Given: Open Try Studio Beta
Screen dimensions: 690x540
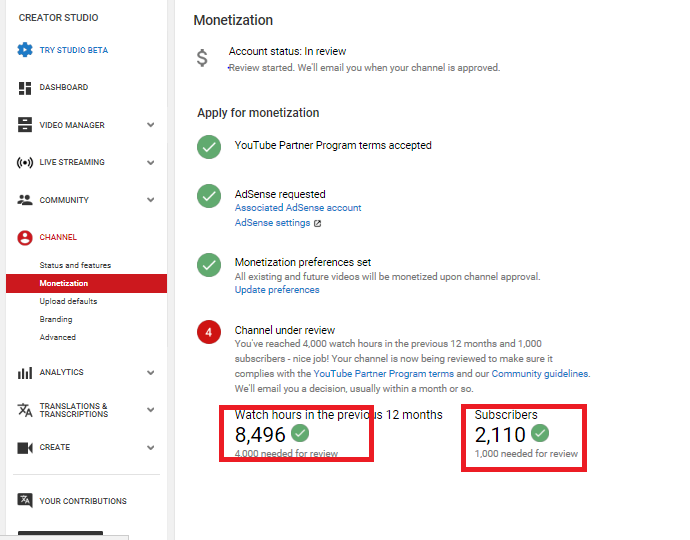Looking at the screenshot, I should [73, 50].
